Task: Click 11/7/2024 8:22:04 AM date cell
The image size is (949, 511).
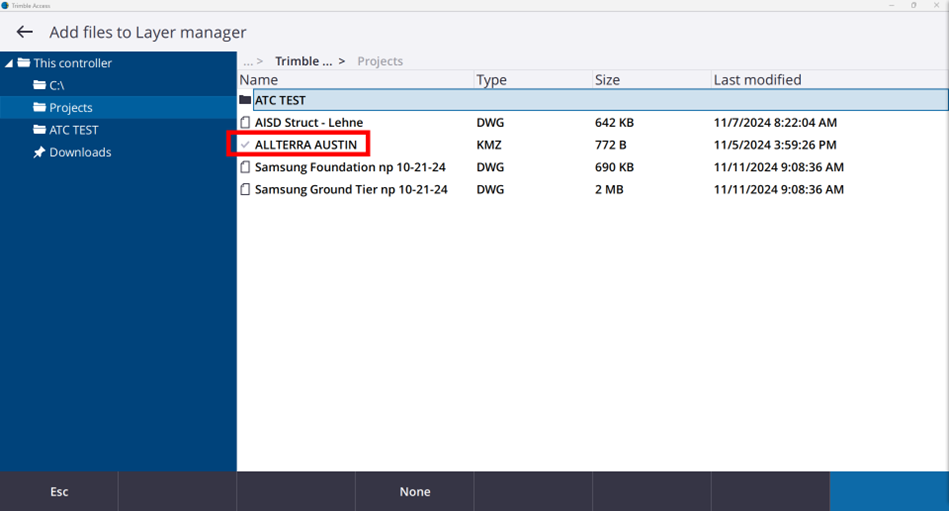Action: (x=775, y=123)
